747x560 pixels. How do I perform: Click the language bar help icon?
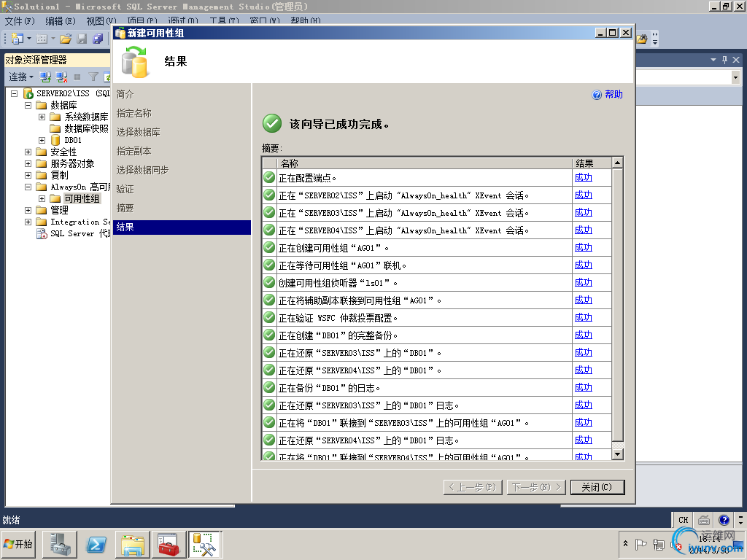[724, 520]
